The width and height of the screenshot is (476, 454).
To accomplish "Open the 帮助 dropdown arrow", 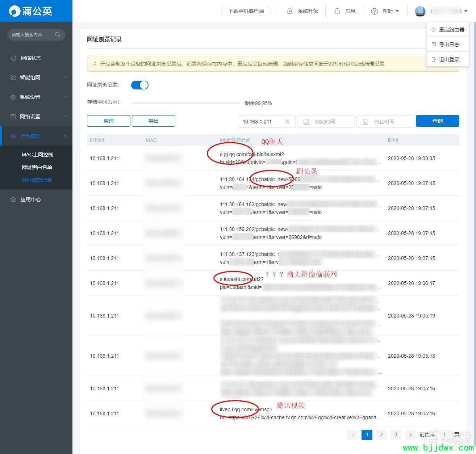I will [x=397, y=11].
